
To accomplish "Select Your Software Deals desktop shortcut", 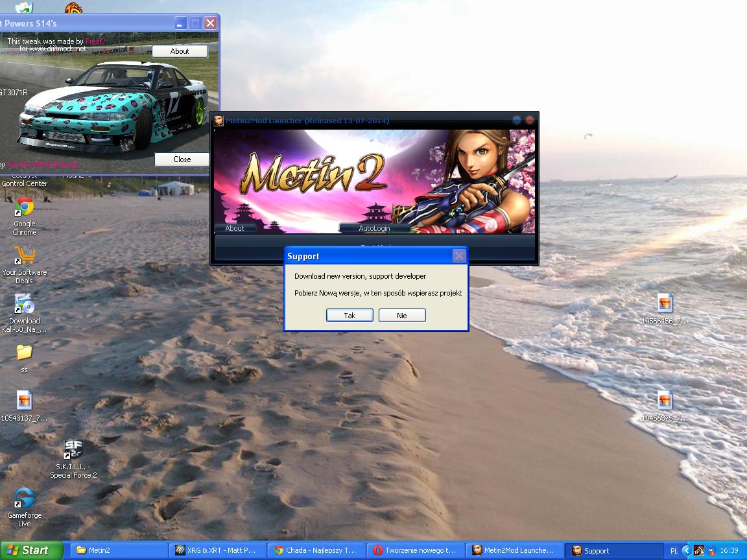I will click(x=24, y=265).
